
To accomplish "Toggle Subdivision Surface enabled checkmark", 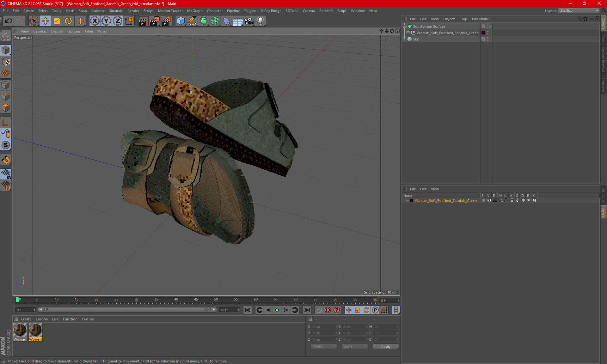I will click(x=490, y=27).
